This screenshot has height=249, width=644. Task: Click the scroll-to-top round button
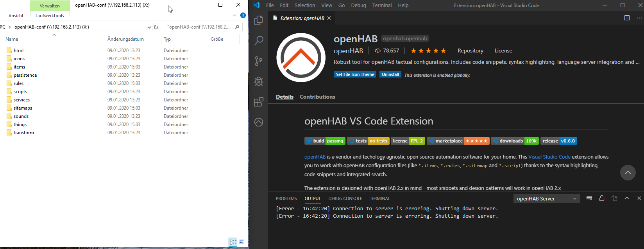[628, 173]
